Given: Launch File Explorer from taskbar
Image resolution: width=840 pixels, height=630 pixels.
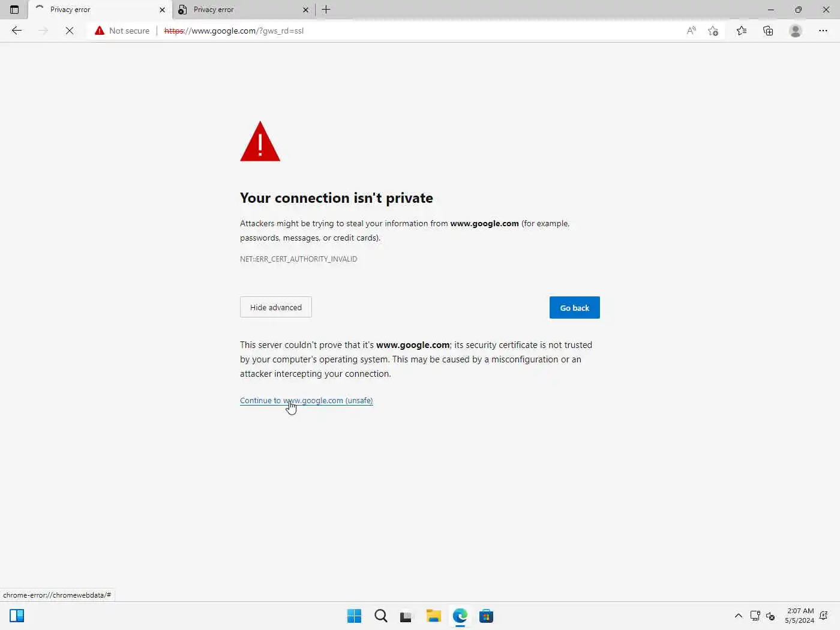Looking at the screenshot, I should 434,616.
